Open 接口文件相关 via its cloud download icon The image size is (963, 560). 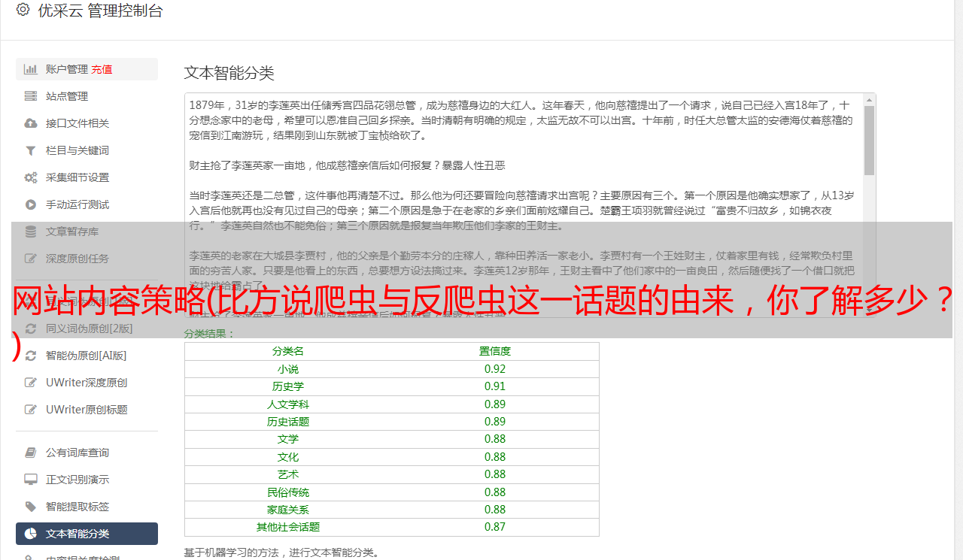point(31,123)
